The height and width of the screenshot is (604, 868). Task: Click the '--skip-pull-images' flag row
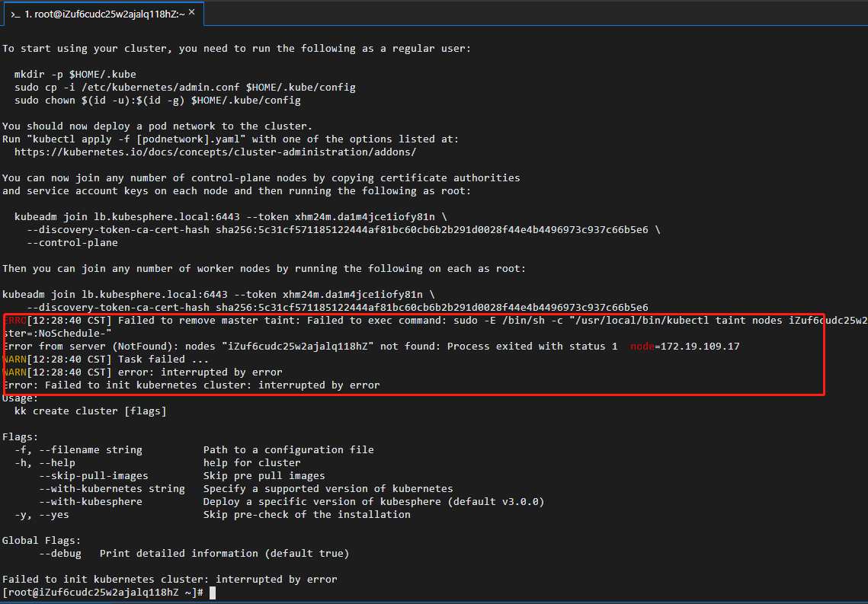[x=182, y=476]
